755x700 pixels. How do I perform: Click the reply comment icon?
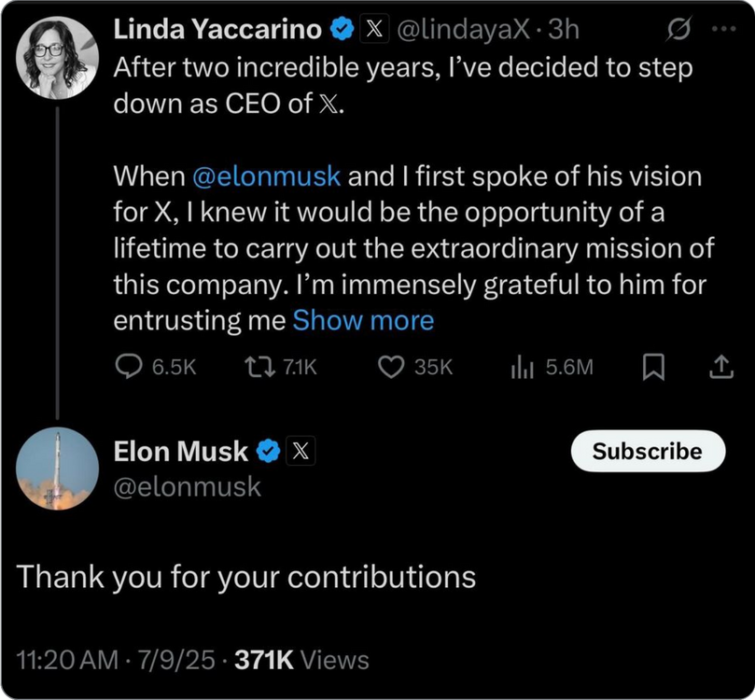coord(128,368)
